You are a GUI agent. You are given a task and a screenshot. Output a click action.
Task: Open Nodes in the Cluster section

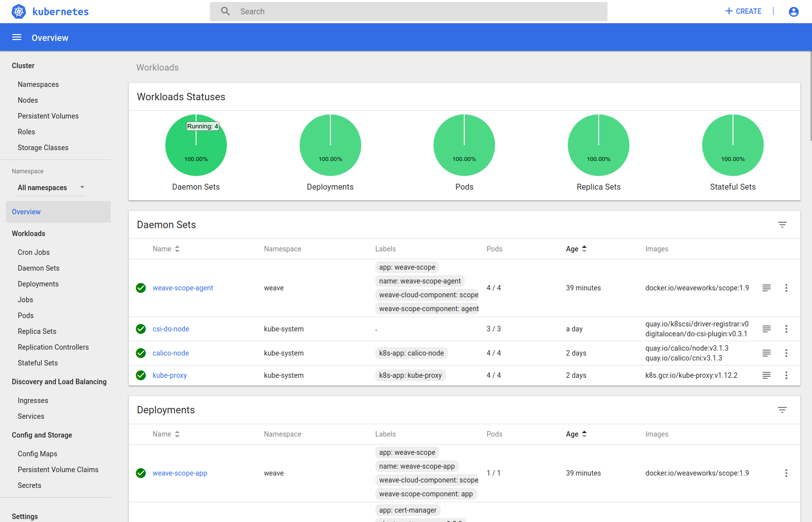[28, 100]
